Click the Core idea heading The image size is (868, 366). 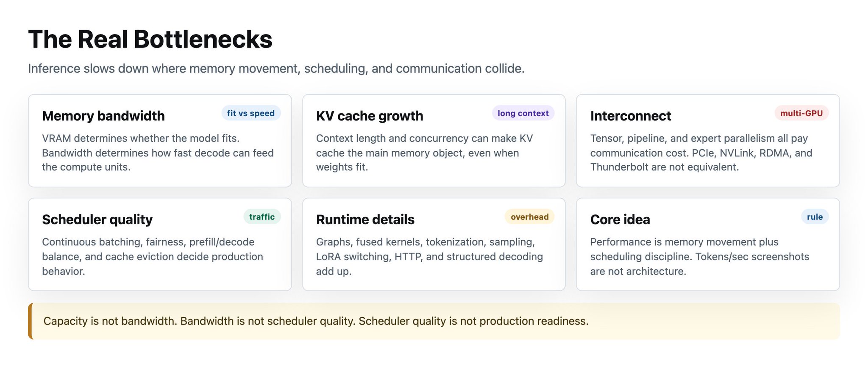620,219
